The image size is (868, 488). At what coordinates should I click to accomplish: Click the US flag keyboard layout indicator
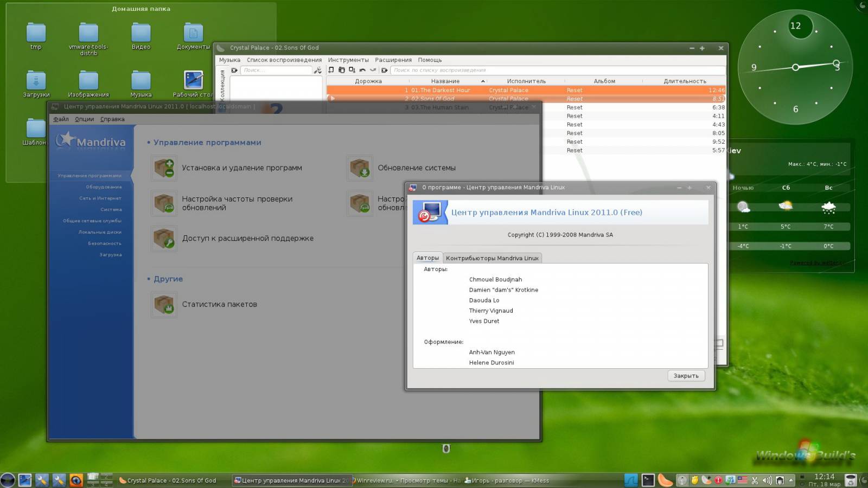pos(742,480)
